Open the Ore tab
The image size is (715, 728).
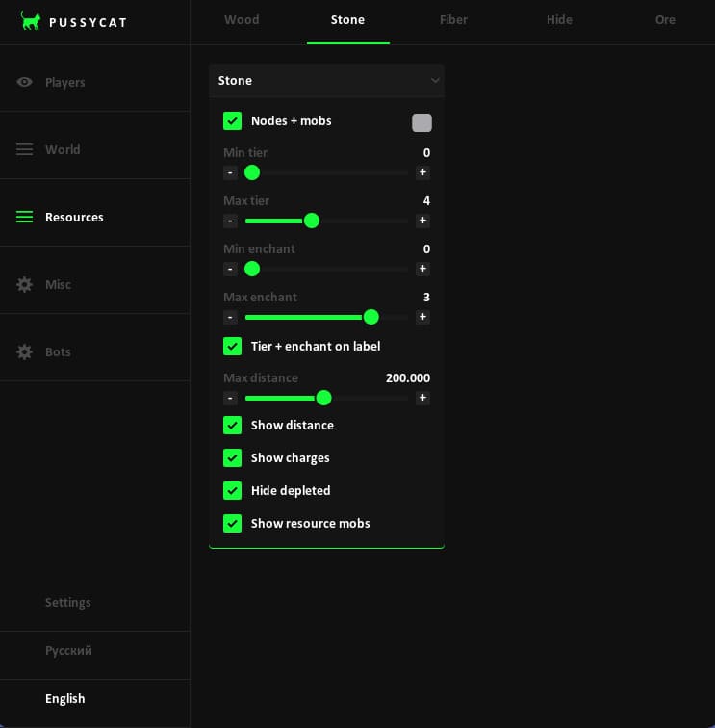(x=665, y=20)
